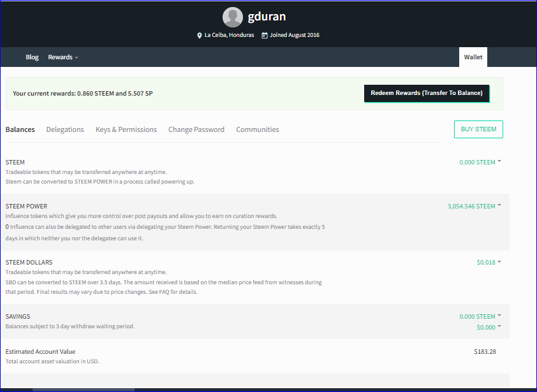This screenshot has height=392, width=537.
Task: Expand the Savings 0.000 STEEM dropdown
Action: [480, 316]
